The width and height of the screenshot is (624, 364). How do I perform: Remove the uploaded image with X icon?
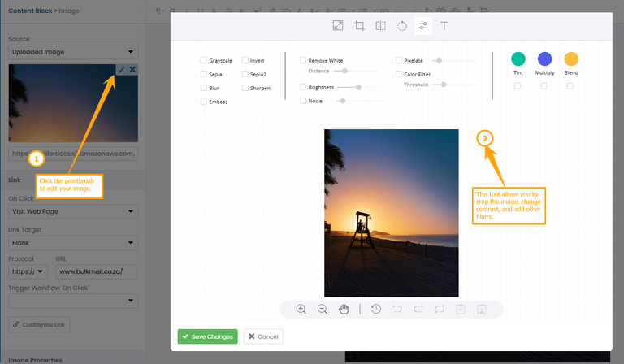[x=132, y=70]
